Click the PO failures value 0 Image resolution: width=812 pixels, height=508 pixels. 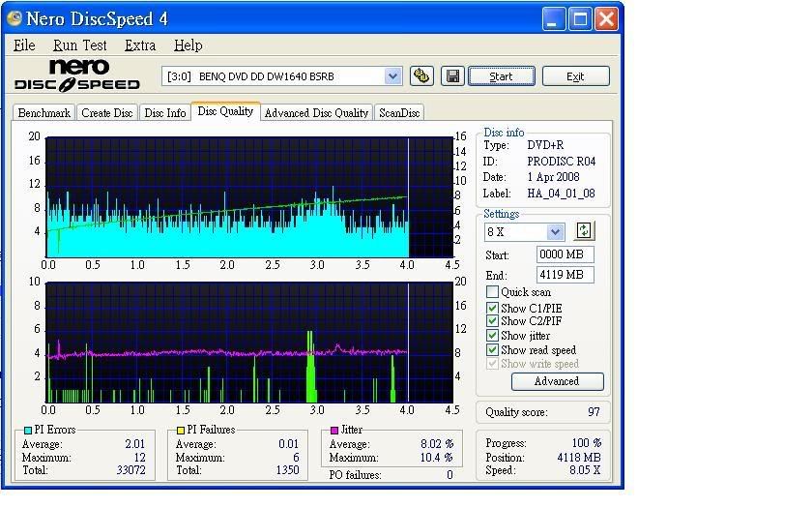(449, 475)
